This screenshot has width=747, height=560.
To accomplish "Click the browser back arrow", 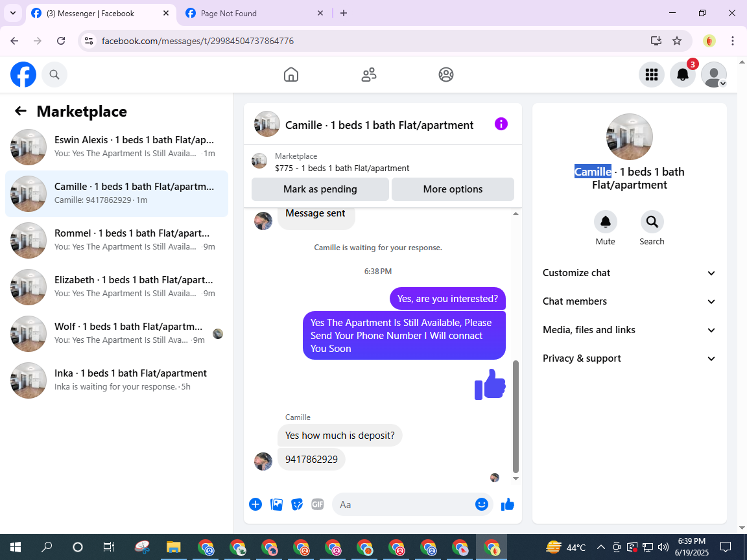I will tap(14, 41).
